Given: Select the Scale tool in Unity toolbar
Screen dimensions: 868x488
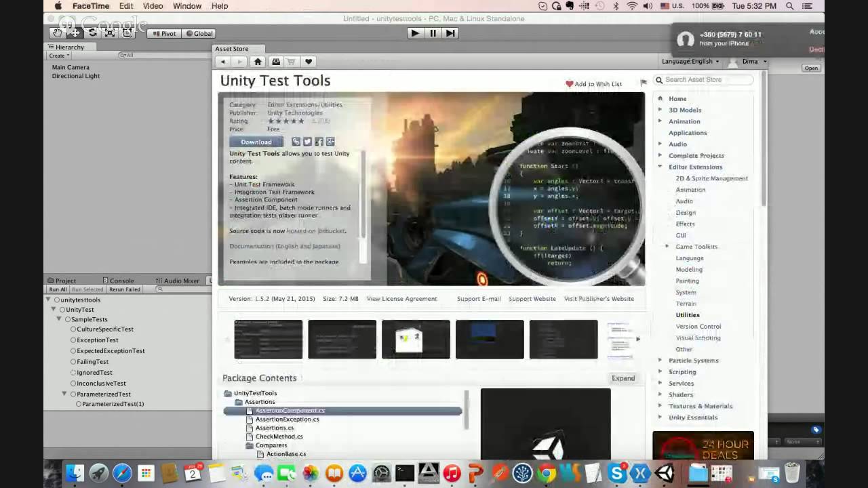Looking at the screenshot, I should tap(110, 33).
